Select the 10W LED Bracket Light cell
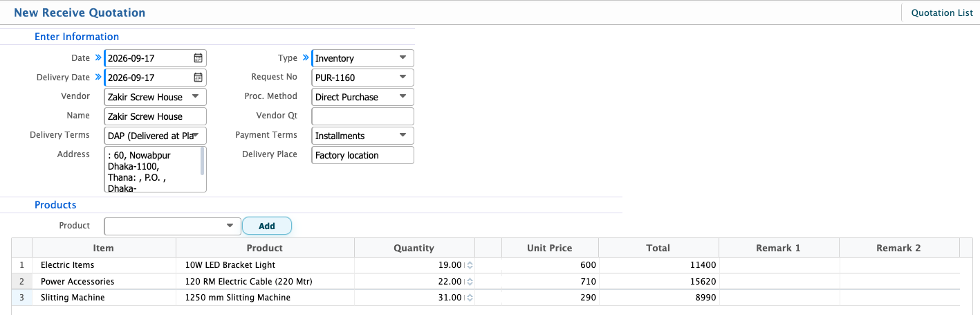 (x=265, y=265)
